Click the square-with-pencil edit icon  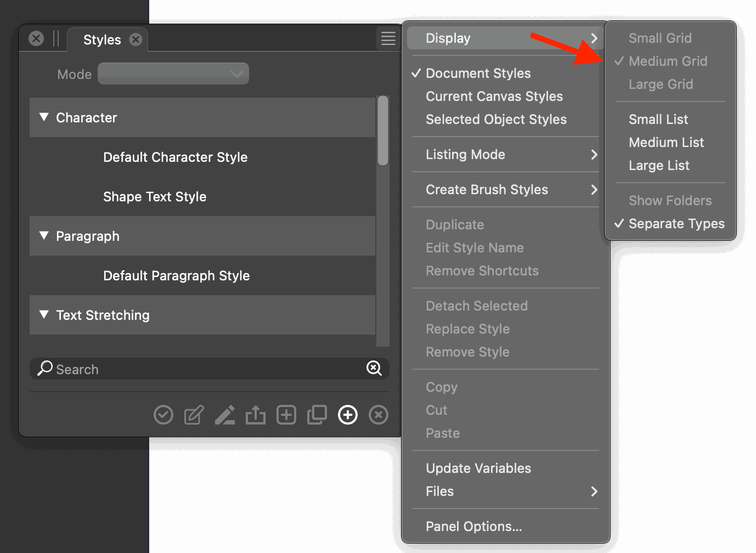click(194, 415)
